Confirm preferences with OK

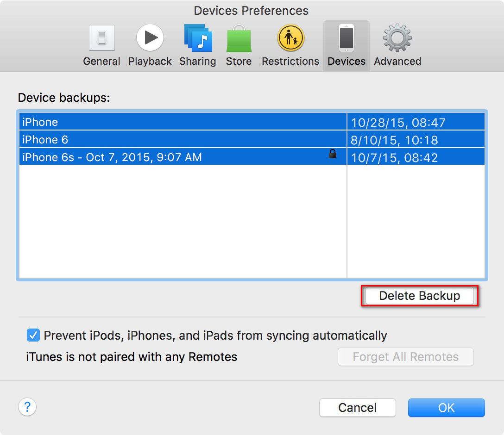[446, 408]
